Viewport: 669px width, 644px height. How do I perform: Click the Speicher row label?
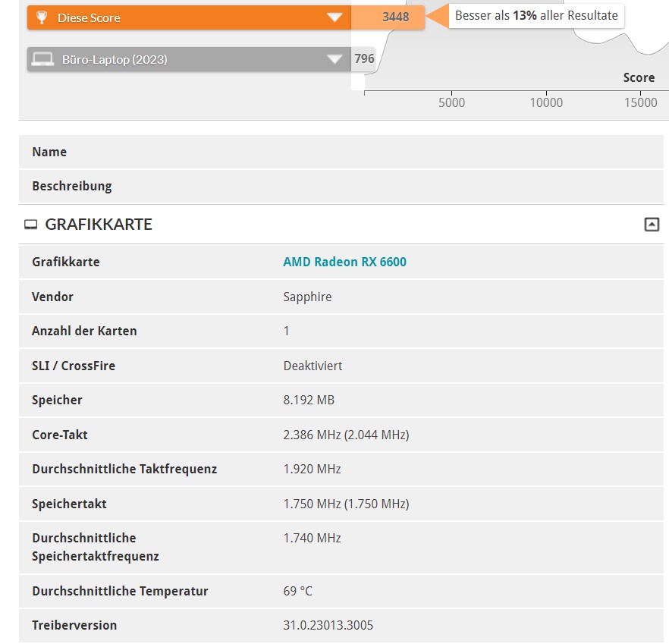(57, 400)
